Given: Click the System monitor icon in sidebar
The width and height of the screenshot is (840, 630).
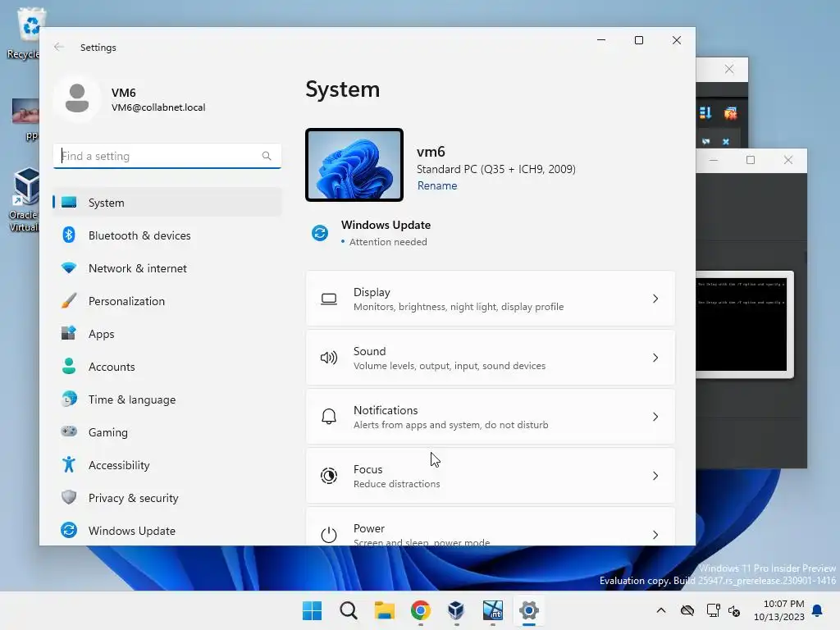Looking at the screenshot, I should coord(69,202).
